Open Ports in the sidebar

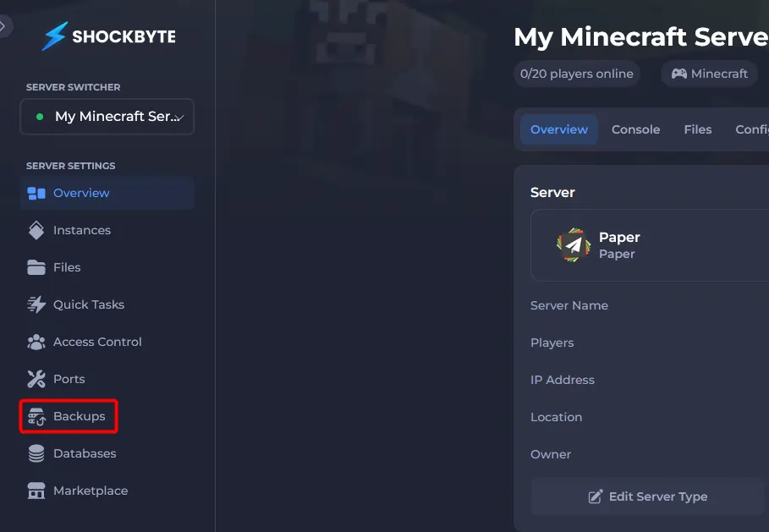click(x=107, y=379)
